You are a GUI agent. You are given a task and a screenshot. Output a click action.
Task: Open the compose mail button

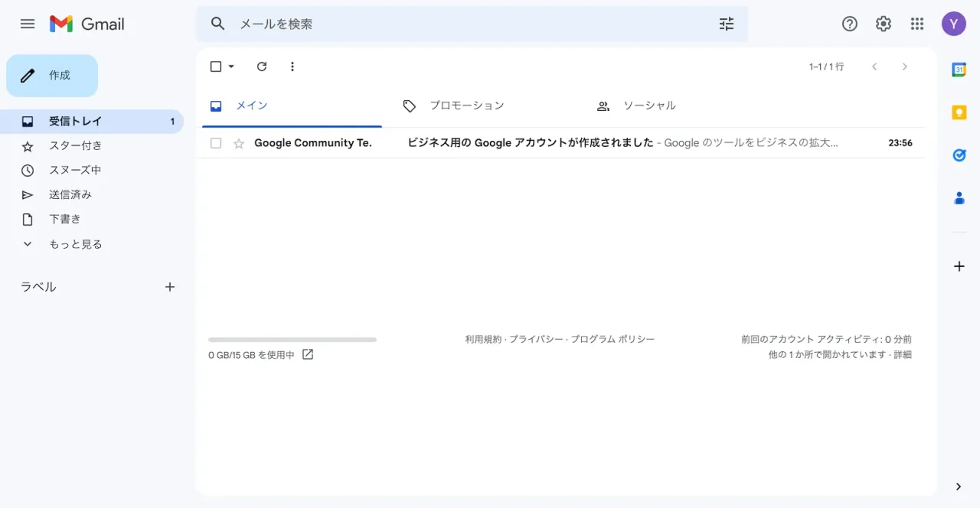[x=51, y=75]
